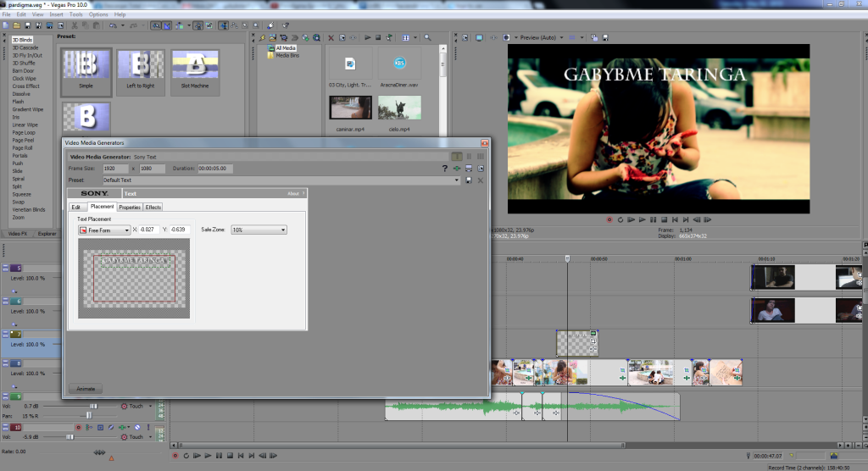Click the Vol slider handle on track 9
Image resolution: width=868 pixels, height=471 pixels.
(x=93, y=407)
